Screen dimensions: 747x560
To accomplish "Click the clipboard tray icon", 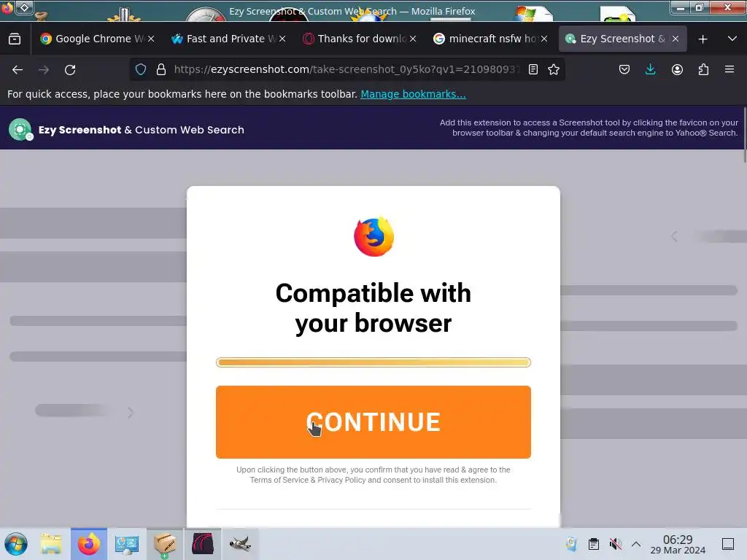I will point(594,544).
